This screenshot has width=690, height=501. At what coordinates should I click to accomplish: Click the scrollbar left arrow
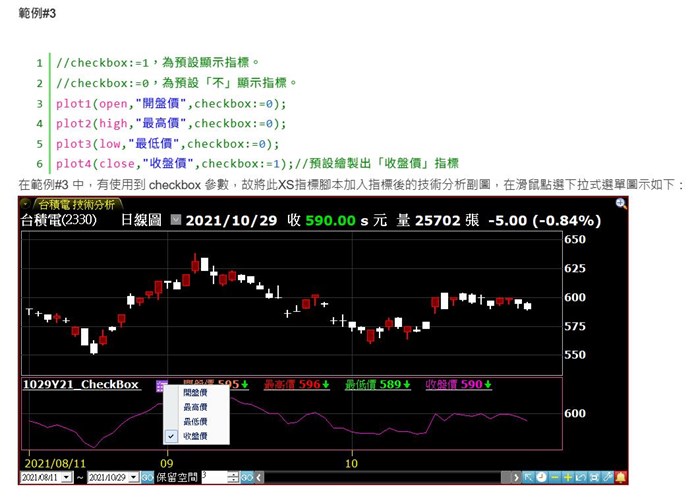point(259,477)
